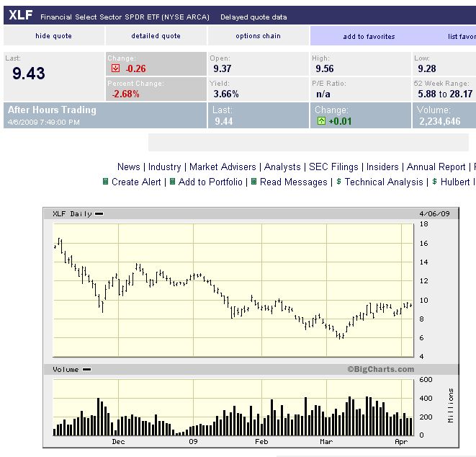This screenshot has width=476, height=457.
Task: Click the Dec label on chart axis
Action: (x=118, y=442)
